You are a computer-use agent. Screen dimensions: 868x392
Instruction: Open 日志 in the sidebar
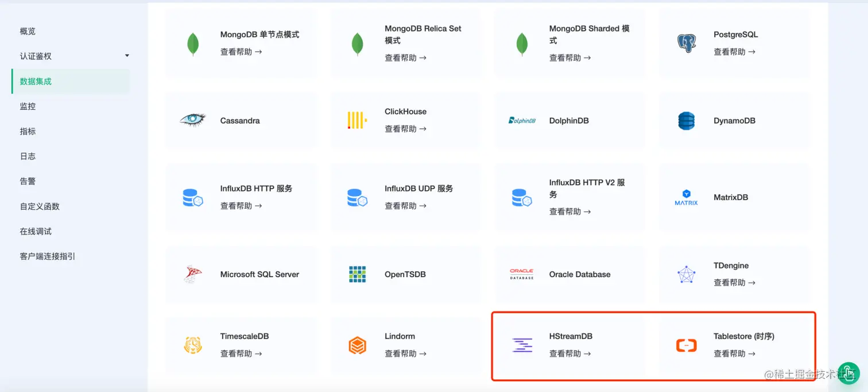[28, 156]
